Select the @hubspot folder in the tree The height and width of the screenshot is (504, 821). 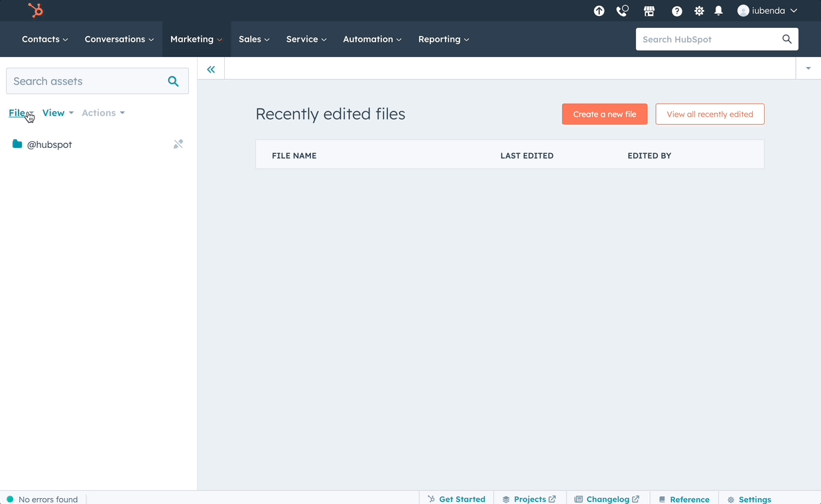click(x=49, y=145)
